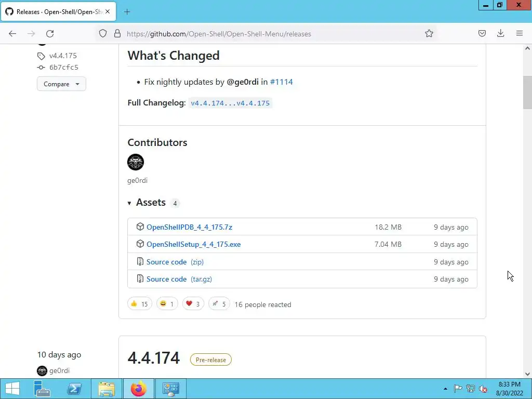
Task: Open the taskbar clock 8:33 PM
Action: (510, 389)
